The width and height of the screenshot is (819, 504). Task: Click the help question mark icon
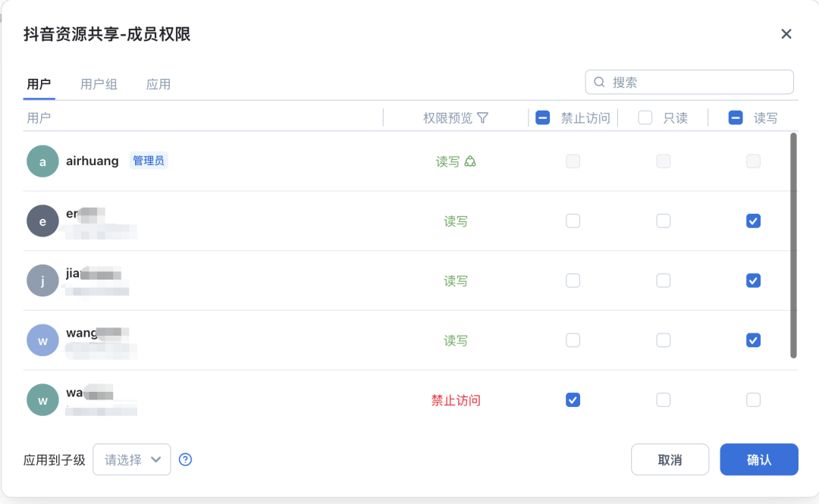coord(185,459)
